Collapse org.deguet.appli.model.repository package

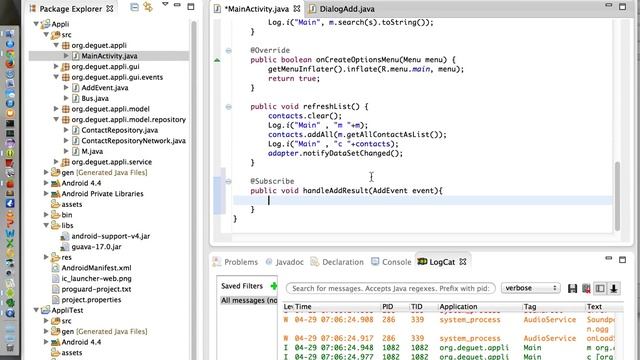tap(56, 120)
